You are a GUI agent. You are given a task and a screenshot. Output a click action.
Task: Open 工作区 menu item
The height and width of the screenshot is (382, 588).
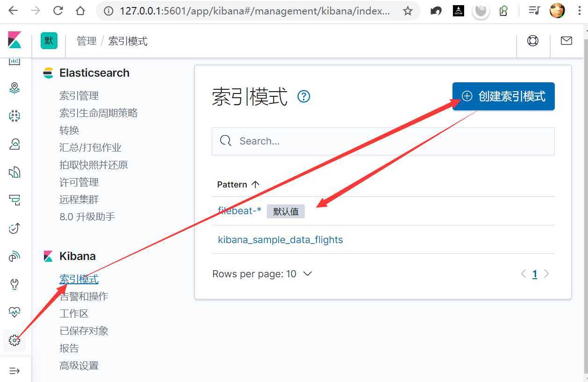tap(74, 314)
